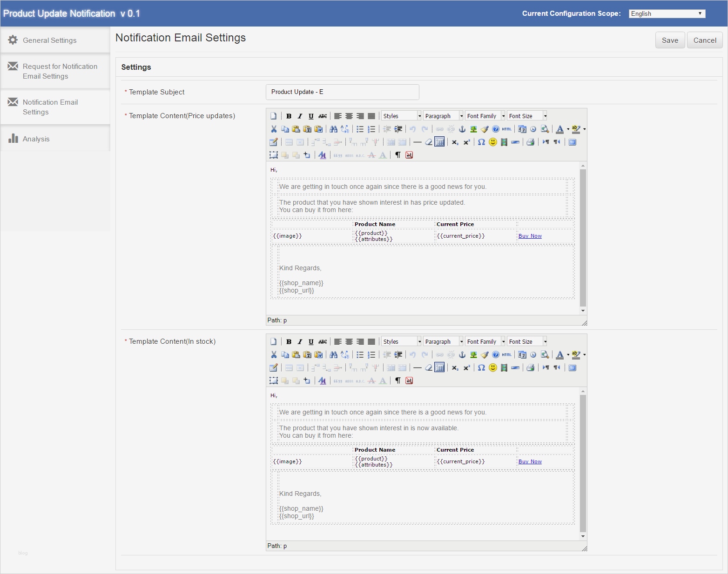Open General Settings in the sidebar

(50, 40)
